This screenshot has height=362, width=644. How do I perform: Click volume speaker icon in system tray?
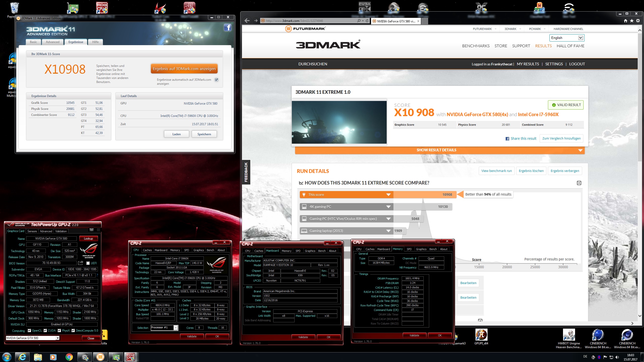[x=617, y=357]
